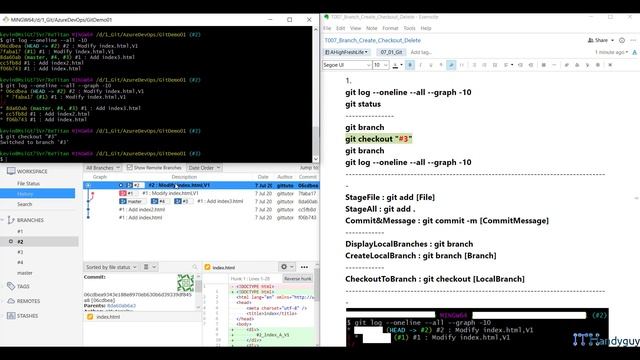Open the File menu in Evernote
The image size is (640, 360).
pos(327,28)
